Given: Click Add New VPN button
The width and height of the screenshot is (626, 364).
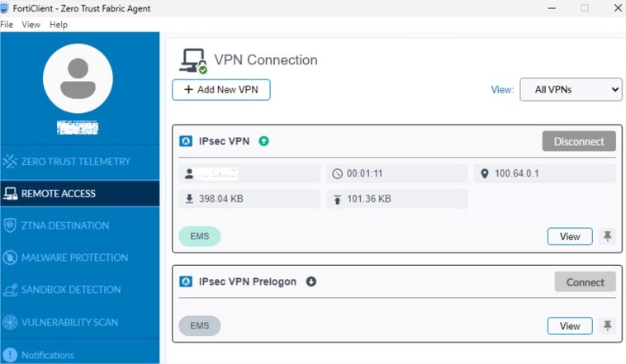Looking at the screenshot, I should point(221,90).
